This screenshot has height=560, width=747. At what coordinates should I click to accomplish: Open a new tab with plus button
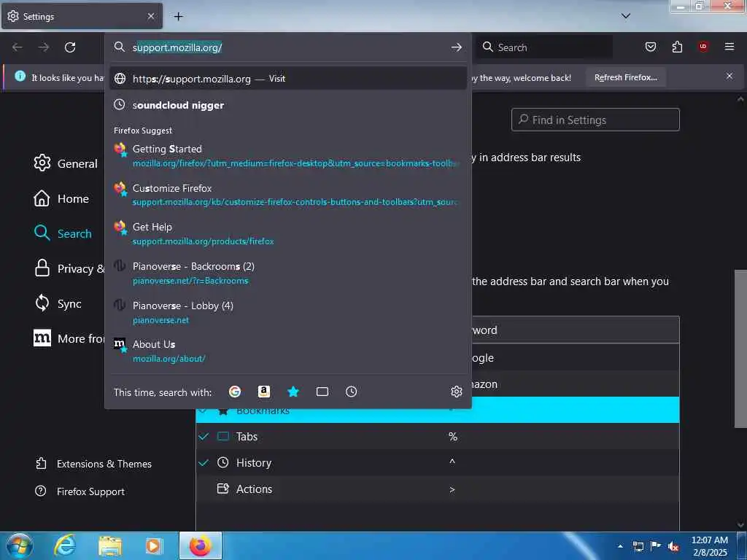tap(178, 16)
